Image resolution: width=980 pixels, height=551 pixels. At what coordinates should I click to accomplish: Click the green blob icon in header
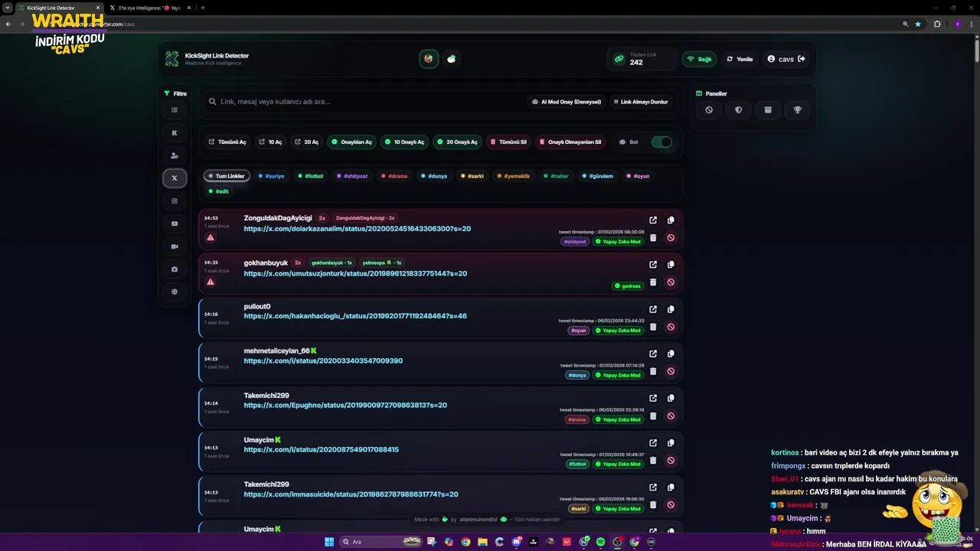coord(452,59)
